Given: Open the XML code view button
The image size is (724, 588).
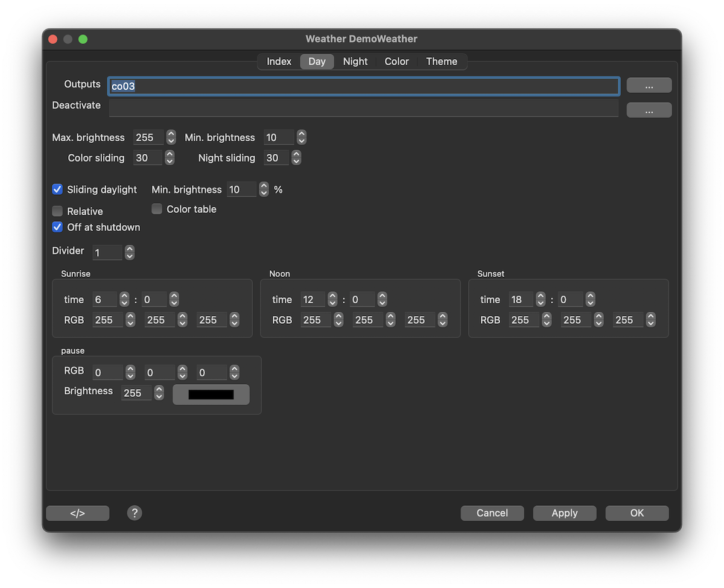Looking at the screenshot, I should coord(78,513).
